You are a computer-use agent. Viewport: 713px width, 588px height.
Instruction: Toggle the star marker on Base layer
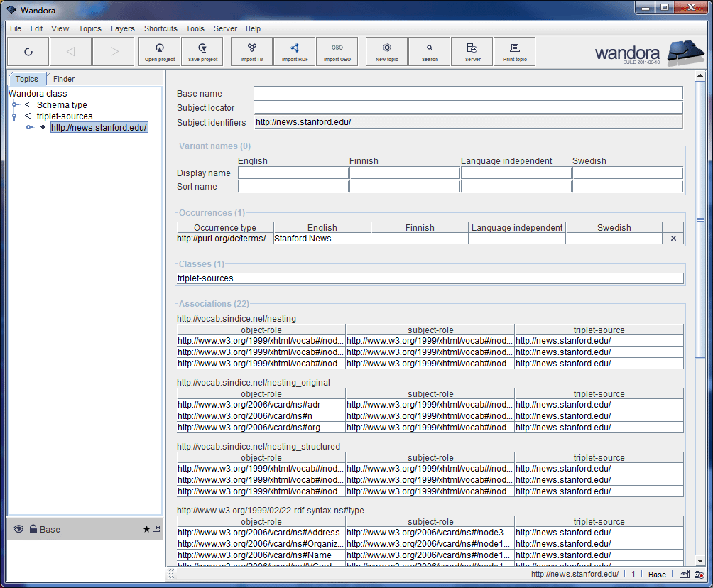coord(146,529)
